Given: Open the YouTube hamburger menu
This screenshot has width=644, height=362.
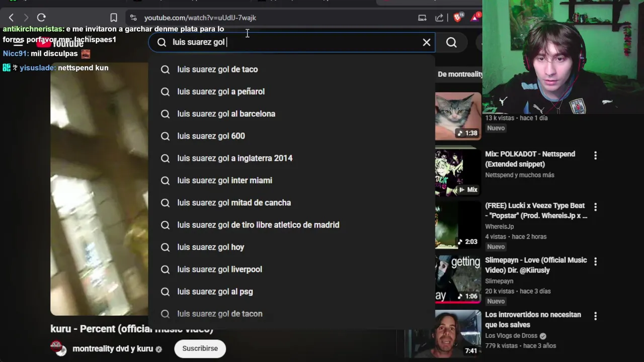Looking at the screenshot, I should pyautogui.click(x=19, y=43).
